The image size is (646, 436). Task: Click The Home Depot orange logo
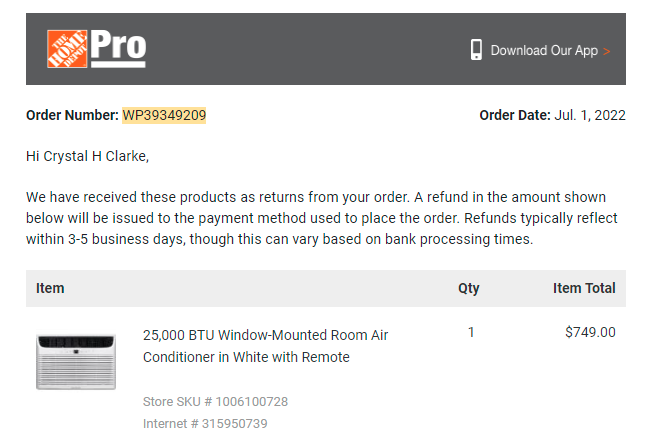[x=67, y=49]
